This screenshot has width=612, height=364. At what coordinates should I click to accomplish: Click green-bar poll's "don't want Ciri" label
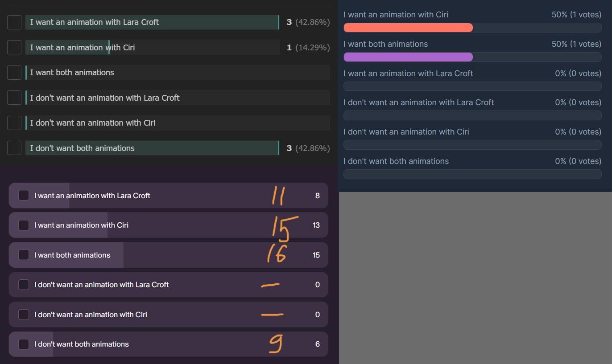93,123
